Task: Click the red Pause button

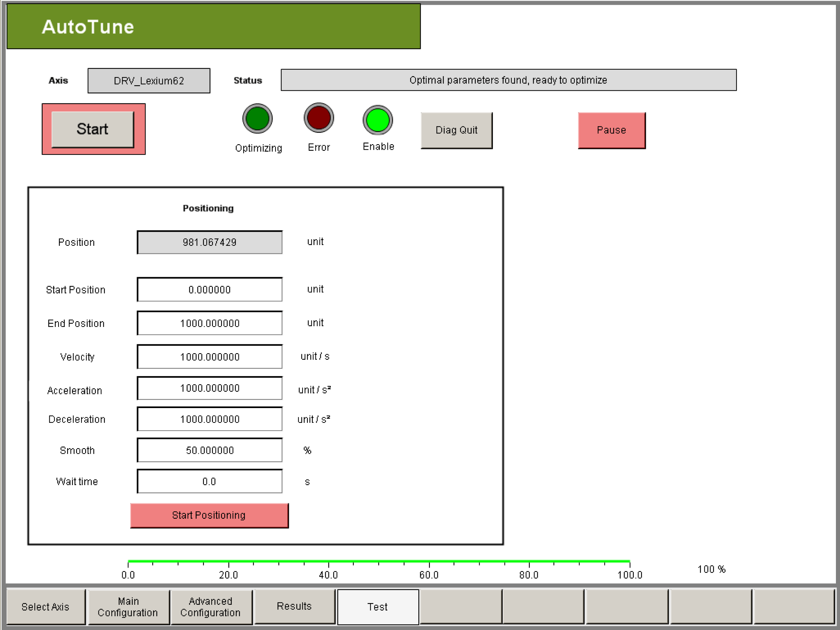Action: coord(611,130)
